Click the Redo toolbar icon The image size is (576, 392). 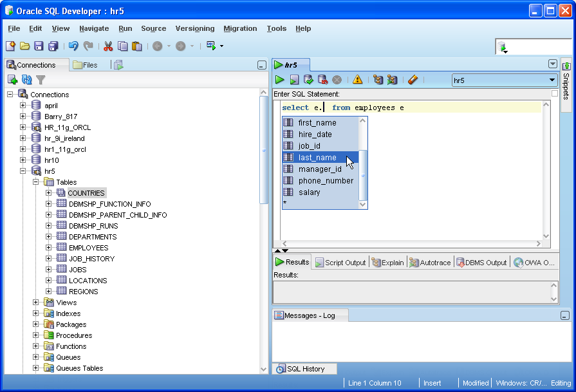tap(88, 46)
